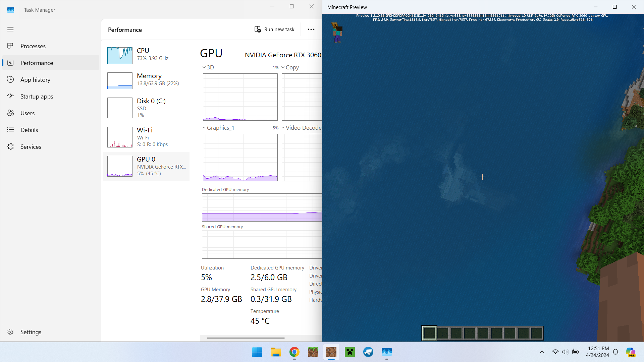The height and width of the screenshot is (362, 644).
Task: Open the Processes page icon
Action: click(x=10, y=46)
